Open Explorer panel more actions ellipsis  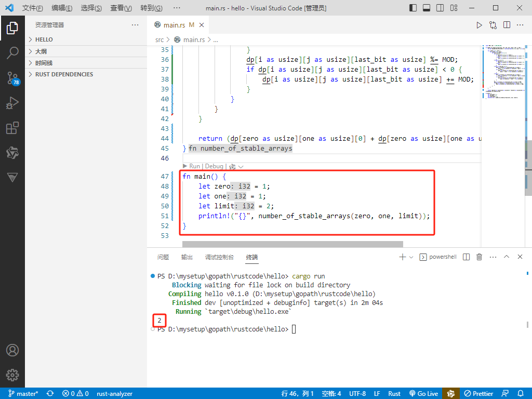click(x=135, y=25)
